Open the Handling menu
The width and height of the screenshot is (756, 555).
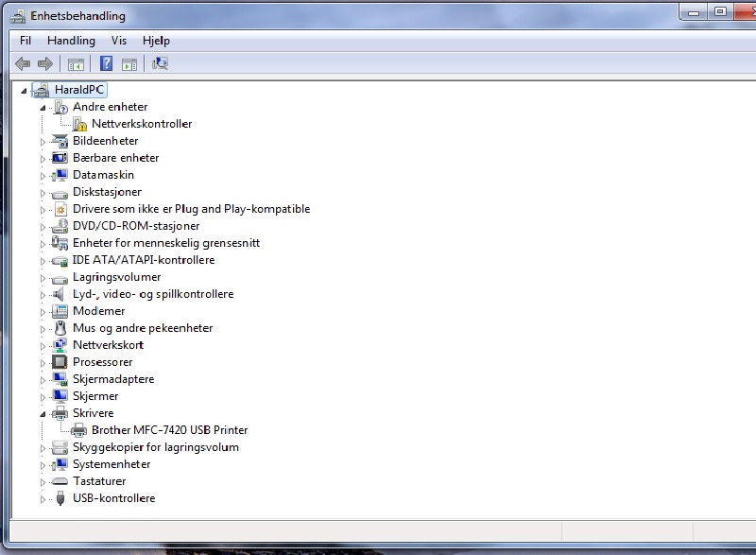[72, 41]
